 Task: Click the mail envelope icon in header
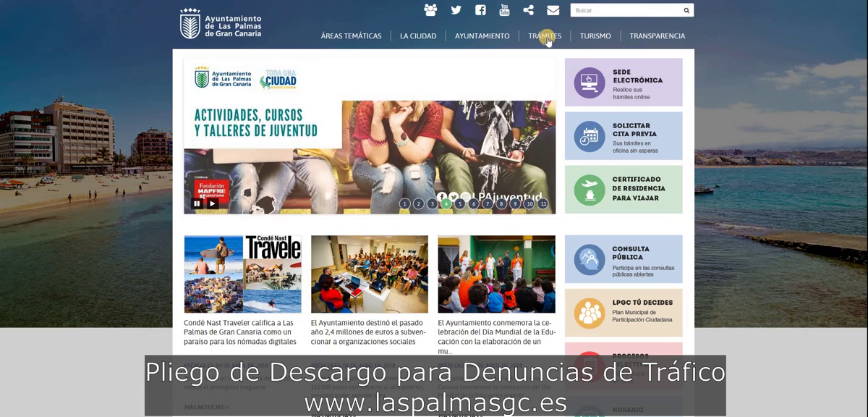pyautogui.click(x=553, y=10)
